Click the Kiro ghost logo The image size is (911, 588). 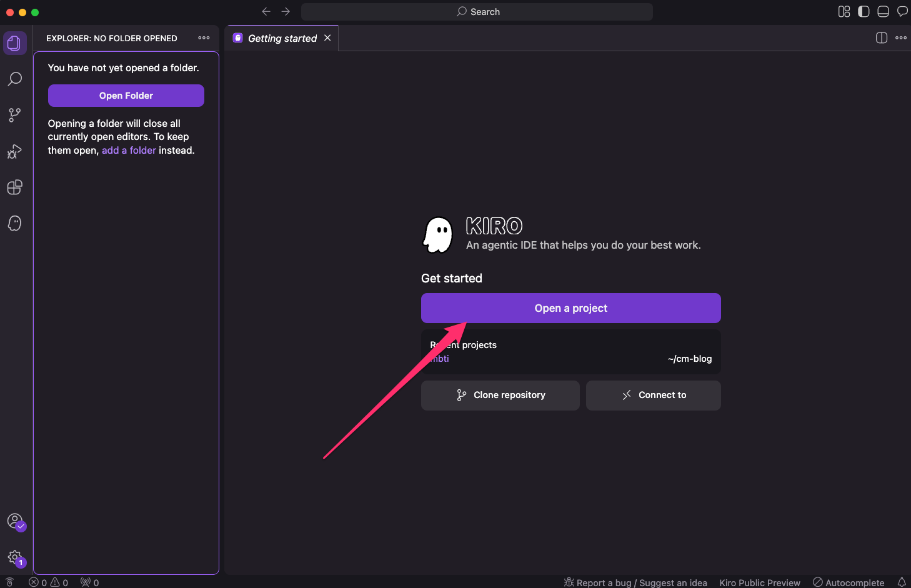coord(438,235)
